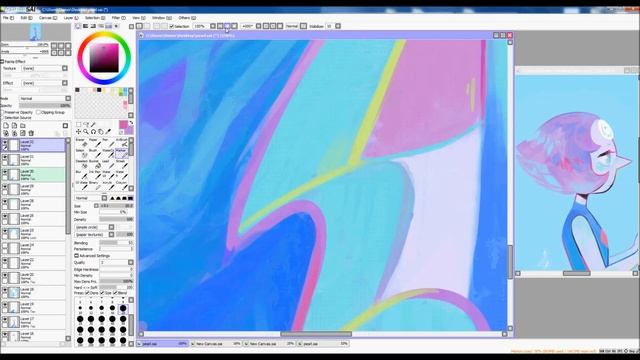This screenshot has height=360, width=640.
Task: Select the lasso tool
Action: [86, 124]
